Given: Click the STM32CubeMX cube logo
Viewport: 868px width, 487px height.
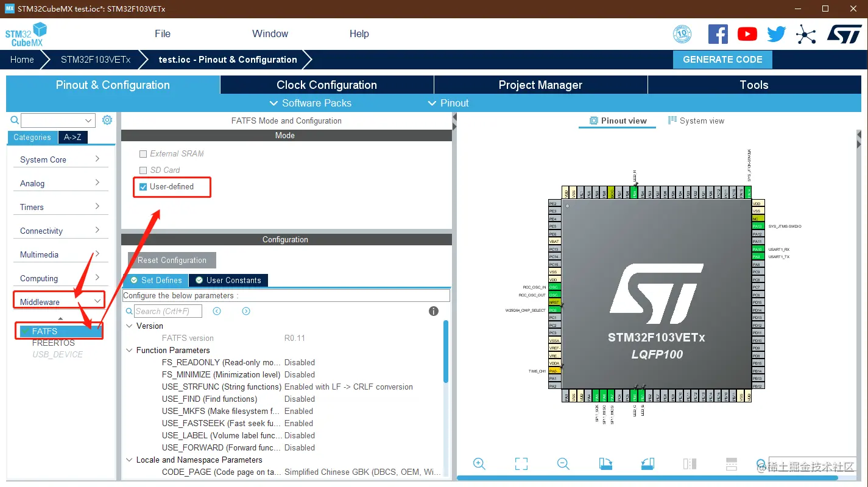Looking at the screenshot, I should coord(26,34).
